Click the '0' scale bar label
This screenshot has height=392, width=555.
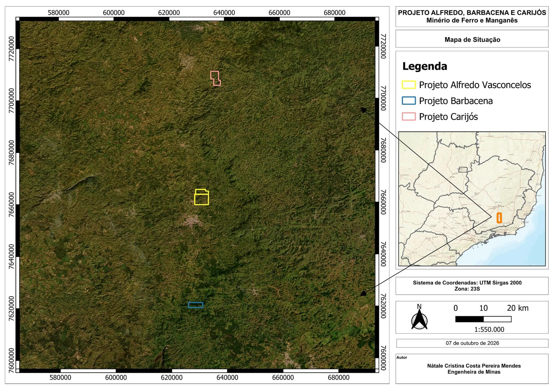456,308
